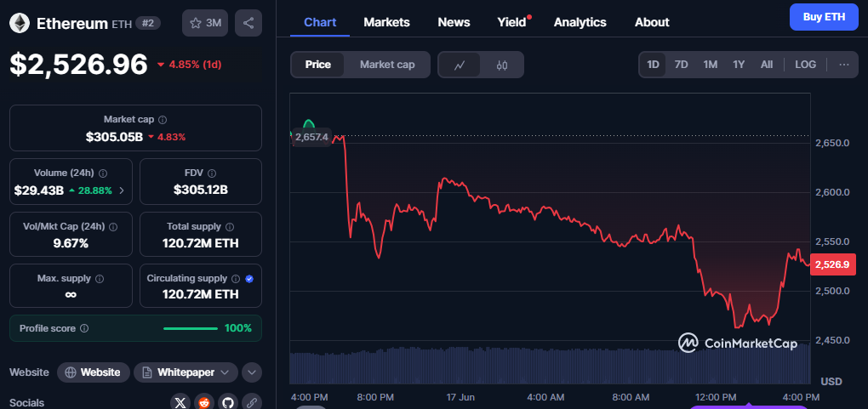Viewport: 868px width, 409px height.
Task: Show Market cap info tooltip icon
Action: click(163, 120)
